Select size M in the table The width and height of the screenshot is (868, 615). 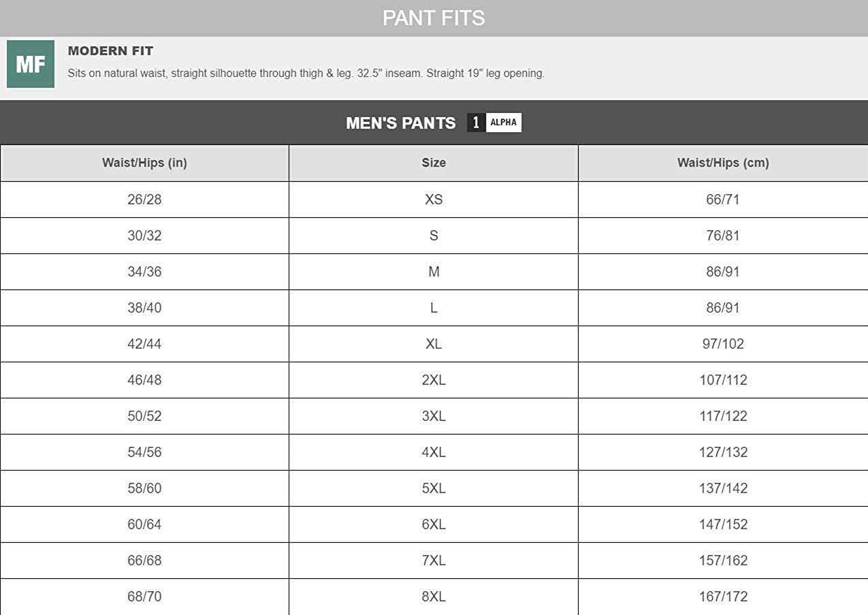point(434,272)
